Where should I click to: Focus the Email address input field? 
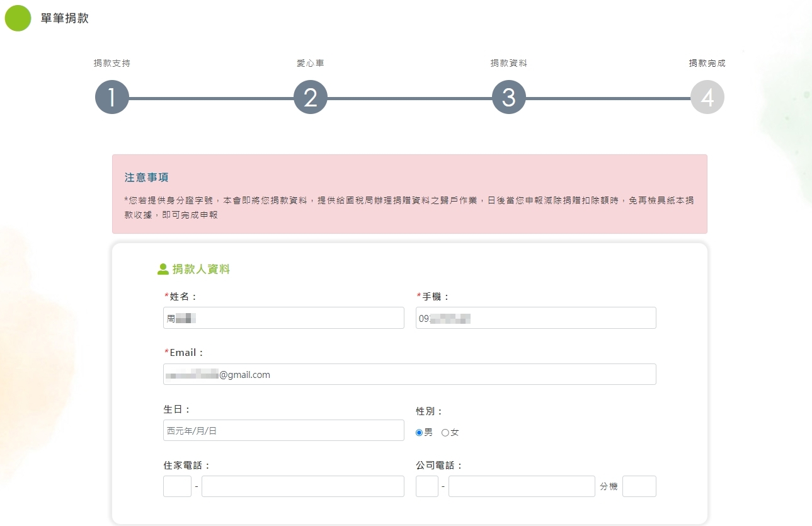[409, 374]
